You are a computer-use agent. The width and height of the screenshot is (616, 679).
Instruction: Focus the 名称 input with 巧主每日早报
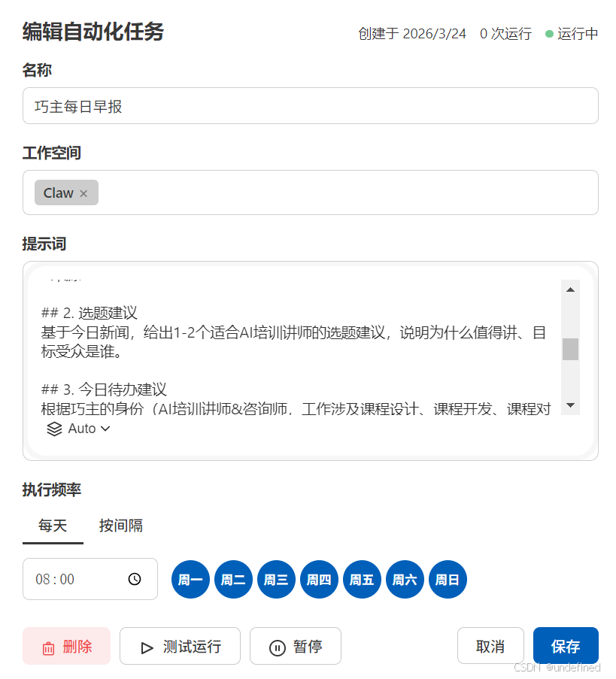[x=311, y=106]
